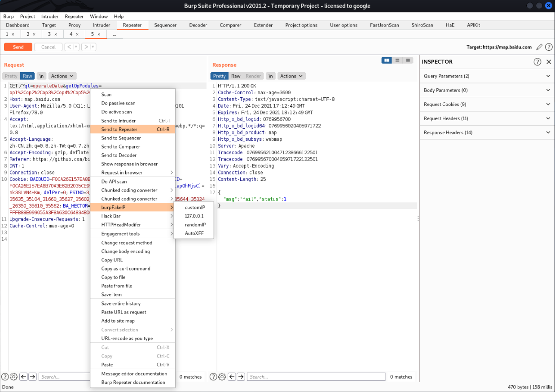Select the stacked horizontal layout icon
The image size is (555, 392).
(397, 60)
